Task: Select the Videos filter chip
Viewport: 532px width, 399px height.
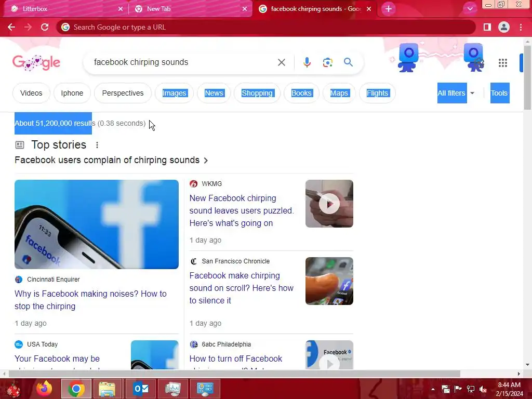Action: point(31,93)
